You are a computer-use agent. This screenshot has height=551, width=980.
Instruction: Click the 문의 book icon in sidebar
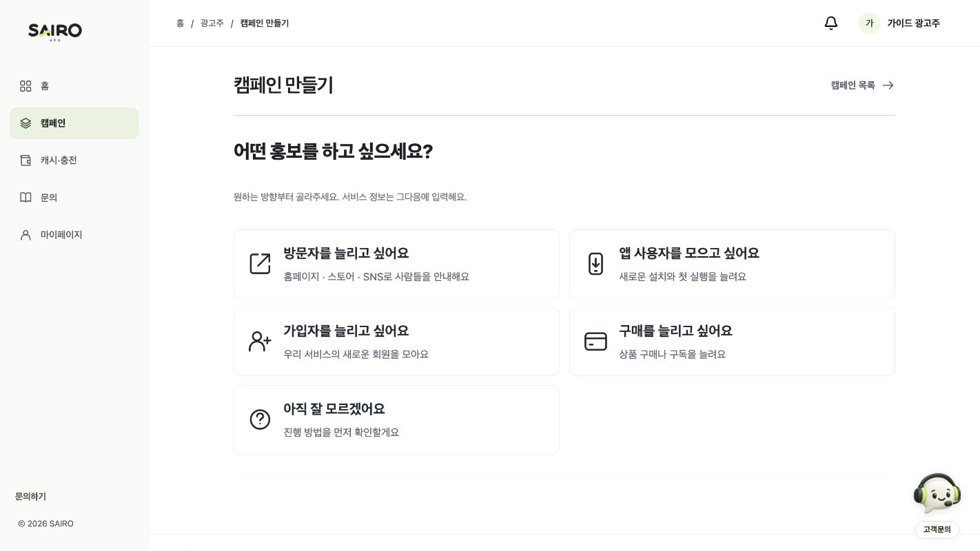click(x=25, y=198)
